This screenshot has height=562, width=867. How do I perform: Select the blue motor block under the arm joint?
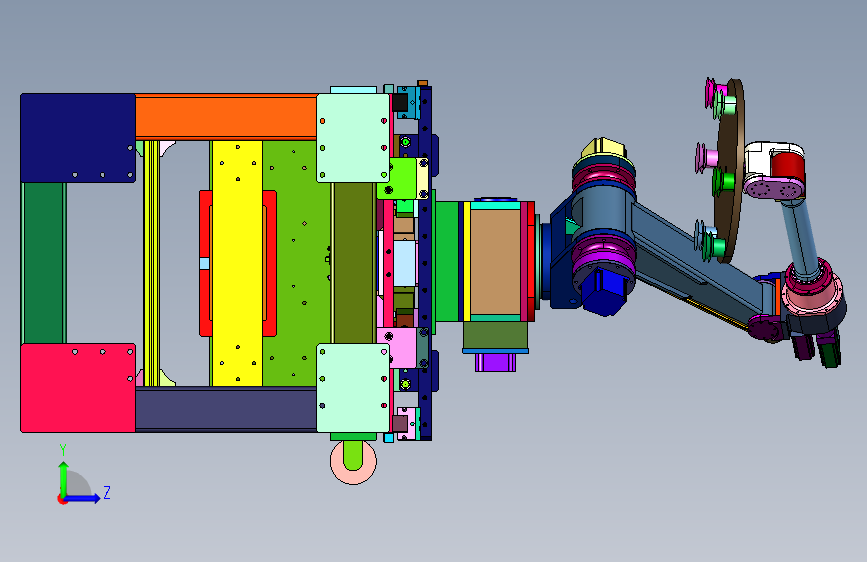coord(605,290)
